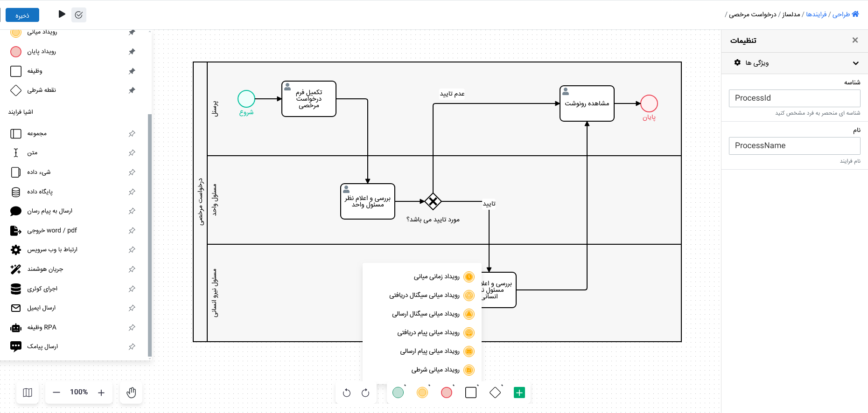Select the RPA task robot icon
The image size is (868, 413).
click(x=16, y=328)
